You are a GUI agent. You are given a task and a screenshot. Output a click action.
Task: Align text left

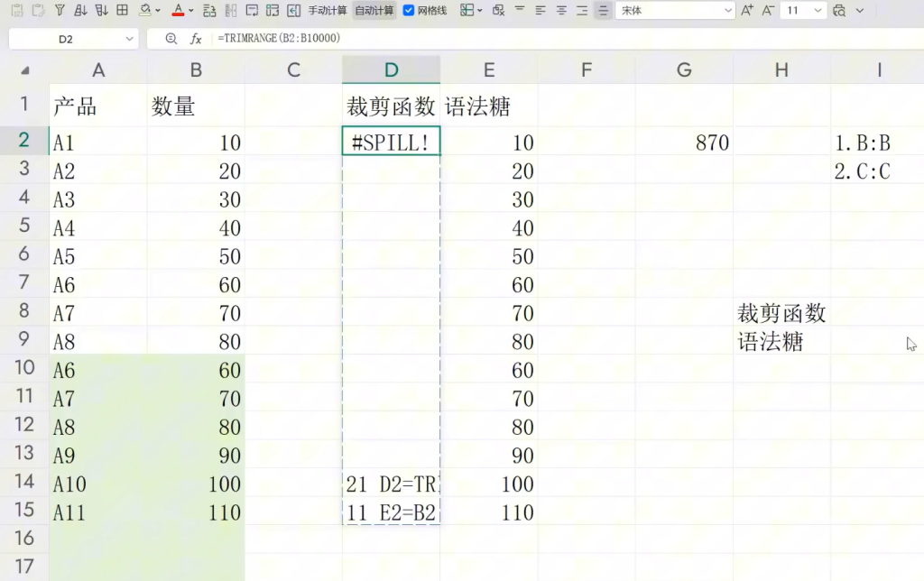[541, 10]
